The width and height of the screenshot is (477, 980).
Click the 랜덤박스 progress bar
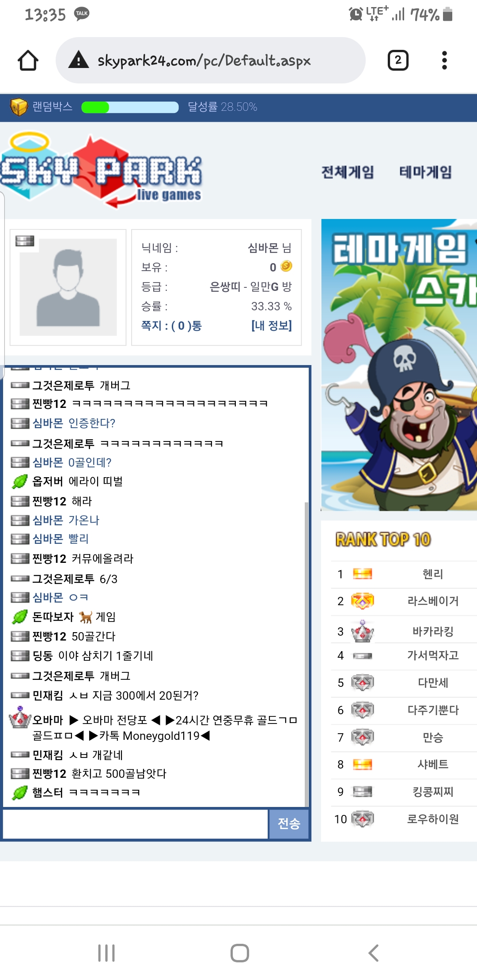(x=130, y=107)
